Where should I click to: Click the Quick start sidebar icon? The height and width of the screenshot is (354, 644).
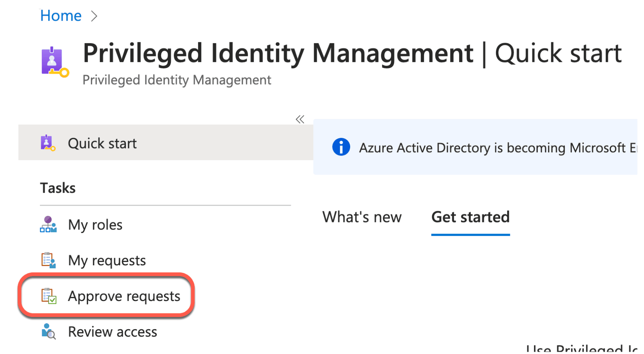(x=48, y=143)
